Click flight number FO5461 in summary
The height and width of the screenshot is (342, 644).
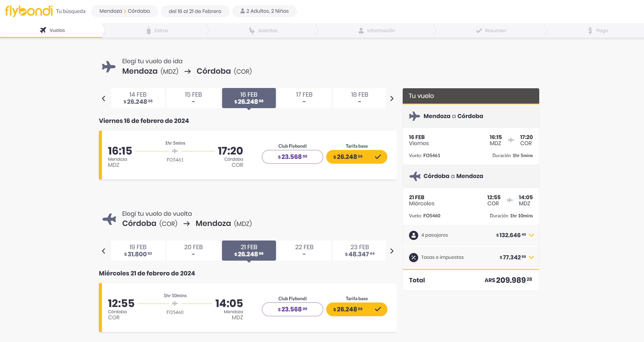pos(432,155)
